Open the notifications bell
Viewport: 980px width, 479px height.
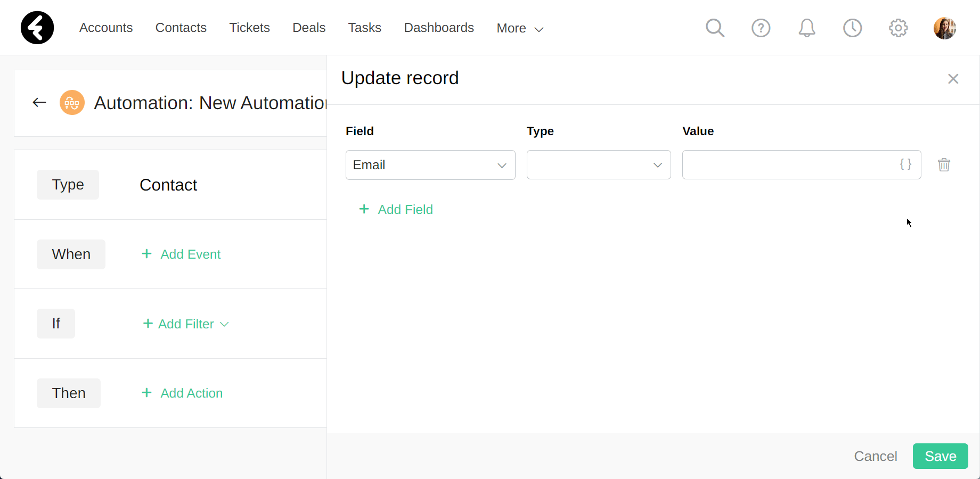pos(806,28)
